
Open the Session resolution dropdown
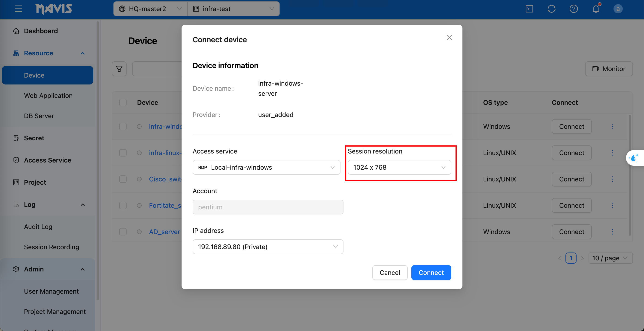pyautogui.click(x=399, y=167)
